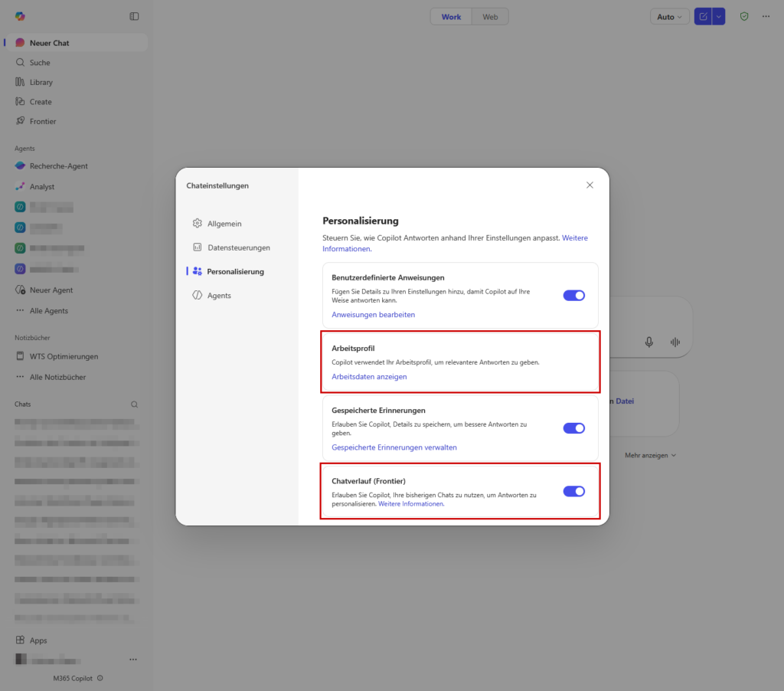This screenshot has height=691, width=784.
Task: Click the green shield icon
Action: pyautogui.click(x=743, y=16)
